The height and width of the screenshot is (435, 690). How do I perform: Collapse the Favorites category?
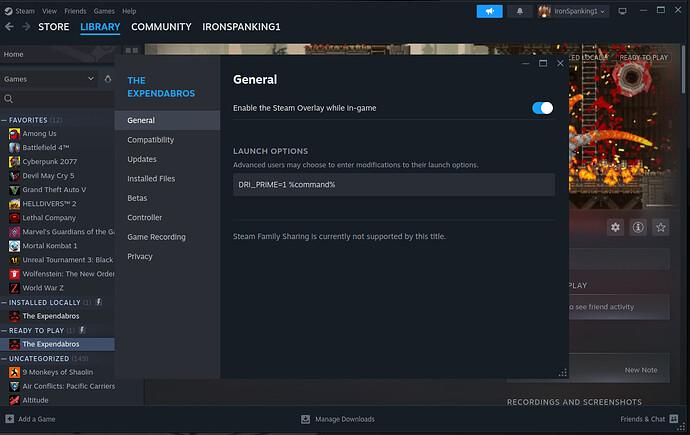[4, 120]
